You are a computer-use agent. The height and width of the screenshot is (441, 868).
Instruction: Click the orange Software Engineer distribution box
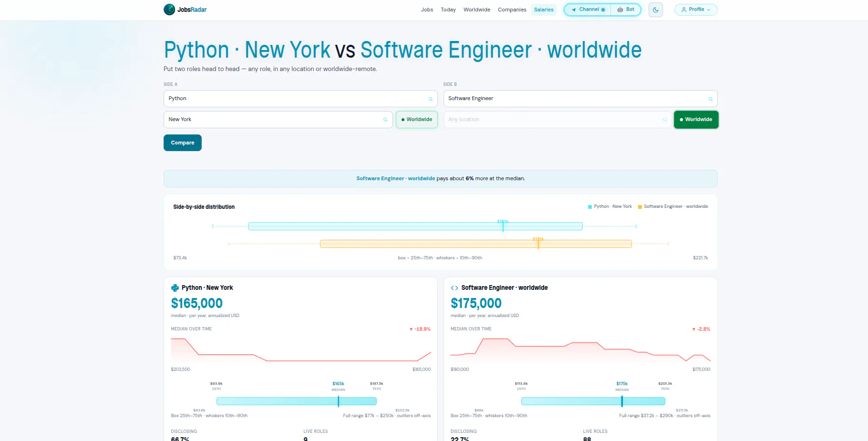click(476, 244)
